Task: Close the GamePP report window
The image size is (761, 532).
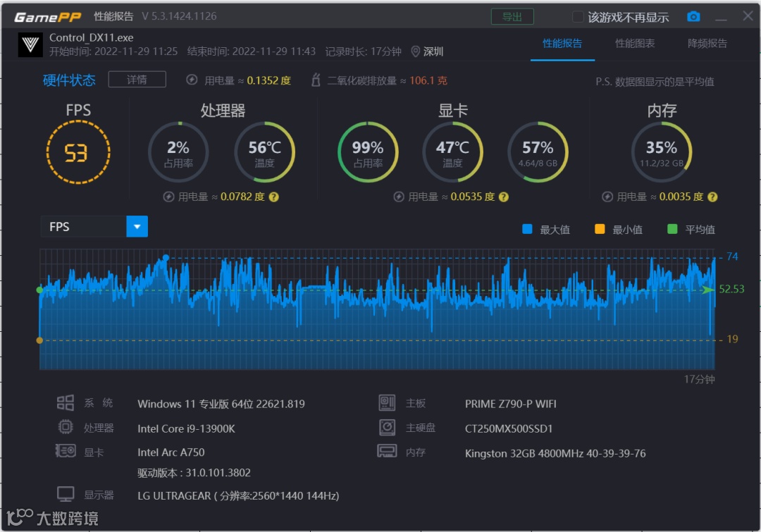Action: coord(748,16)
